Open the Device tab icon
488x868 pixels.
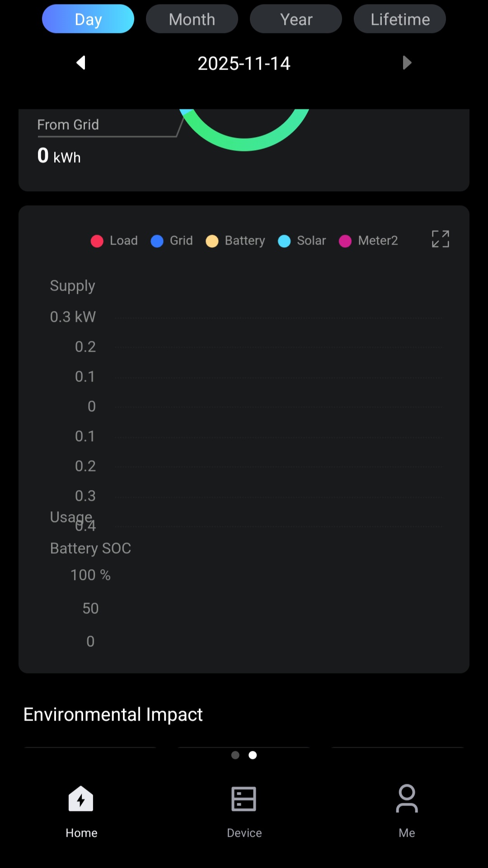click(x=244, y=799)
